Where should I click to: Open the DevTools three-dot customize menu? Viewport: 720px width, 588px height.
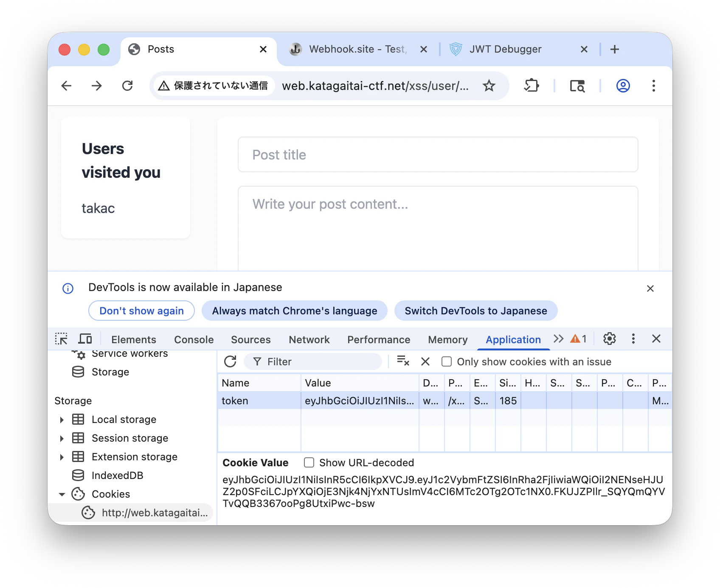(x=633, y=339)
